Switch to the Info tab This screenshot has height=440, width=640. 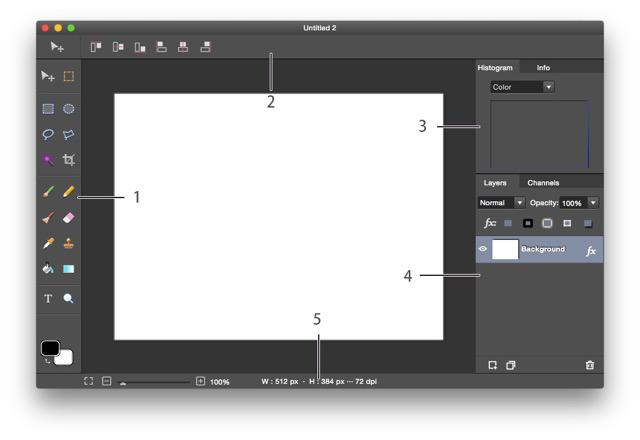click(543, 68)
